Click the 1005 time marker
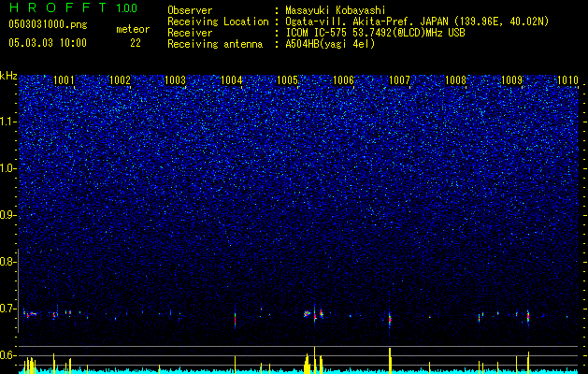Image resolution: width=588 pixels, height=374 pixels. click(x=288, y=80)
